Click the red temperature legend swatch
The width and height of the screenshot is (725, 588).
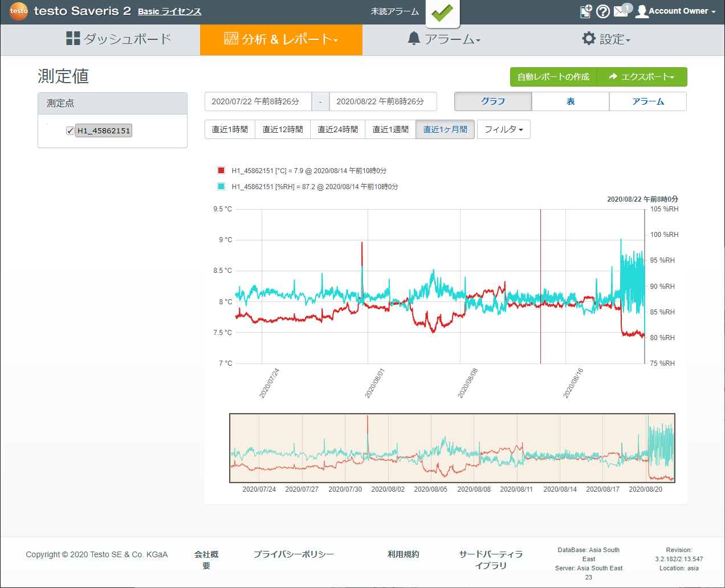pyautogui.click(x=221, y=170)
